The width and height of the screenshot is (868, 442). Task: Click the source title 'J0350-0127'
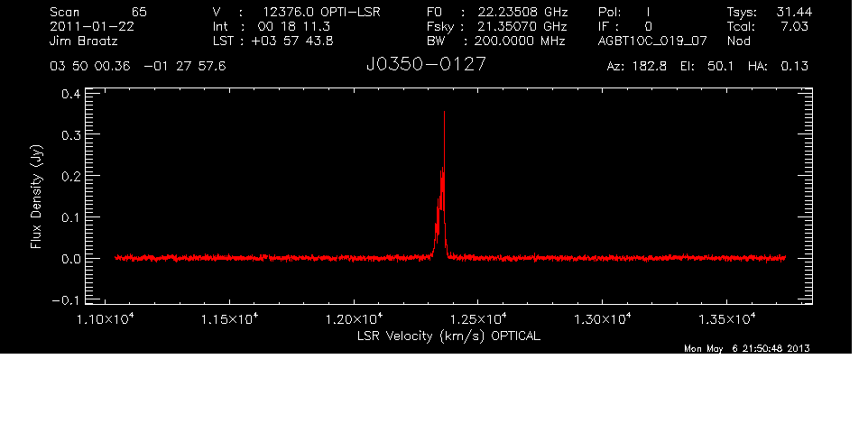pos(426,64)
